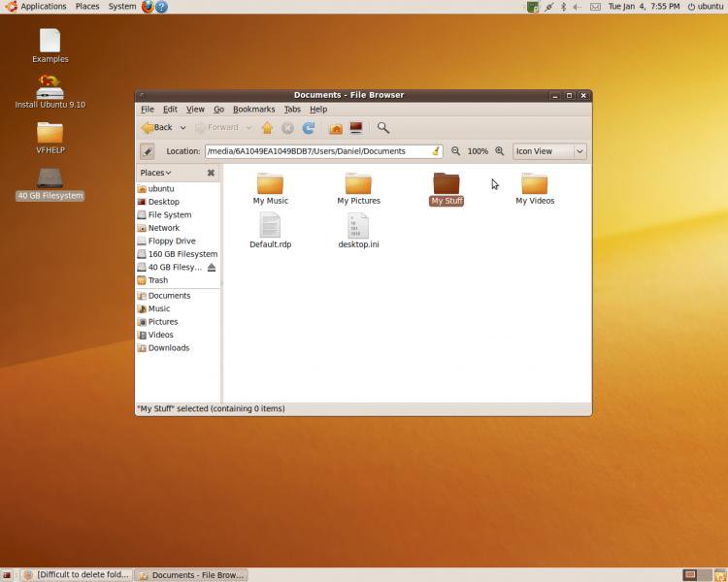Open the Icon View dropdown

549,151
